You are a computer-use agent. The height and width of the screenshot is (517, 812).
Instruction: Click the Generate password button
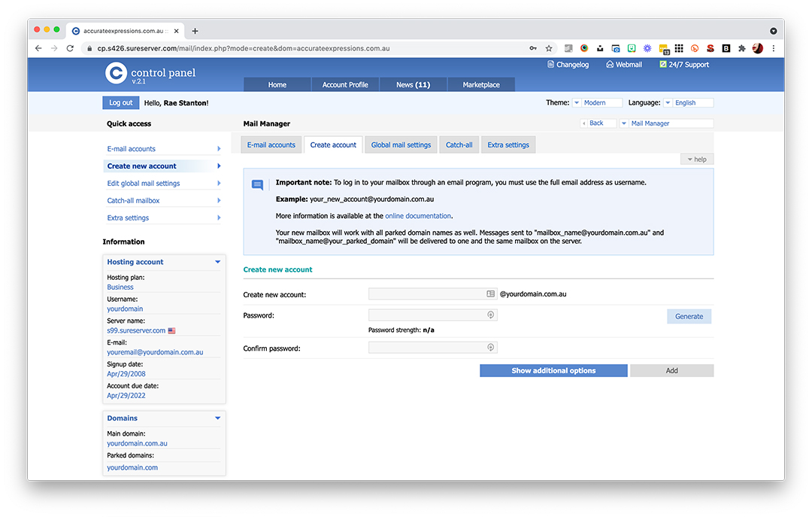[689, 316]
